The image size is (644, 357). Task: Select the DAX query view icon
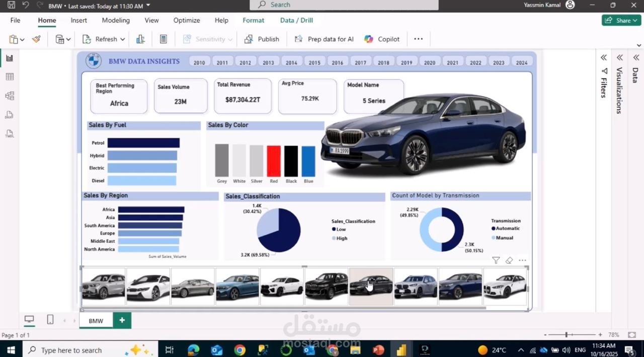9,114
